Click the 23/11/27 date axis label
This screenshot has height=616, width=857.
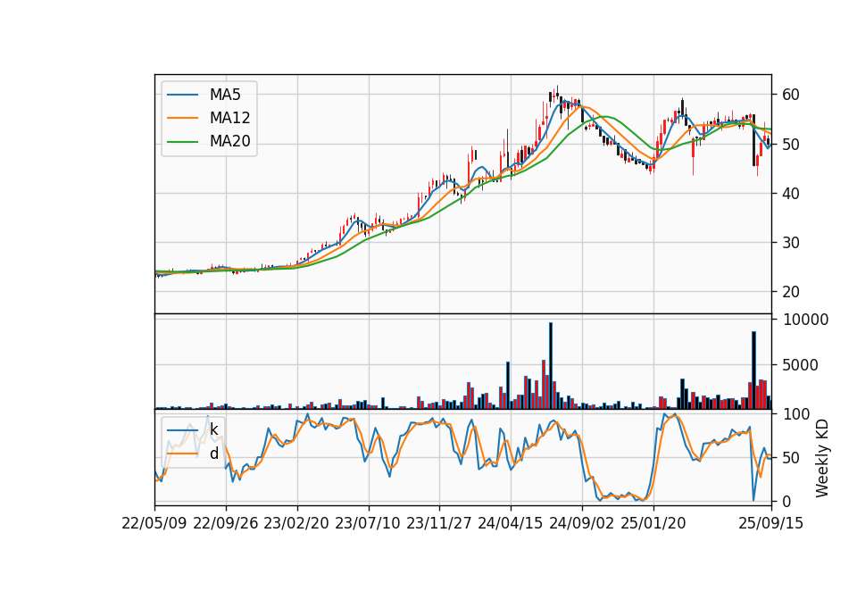(439, 523)
